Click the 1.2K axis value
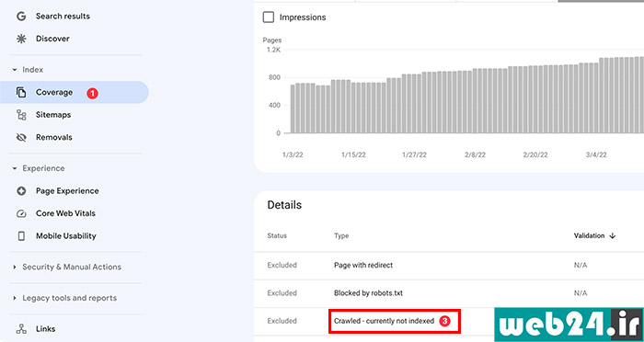 click(x=273, y=50)
